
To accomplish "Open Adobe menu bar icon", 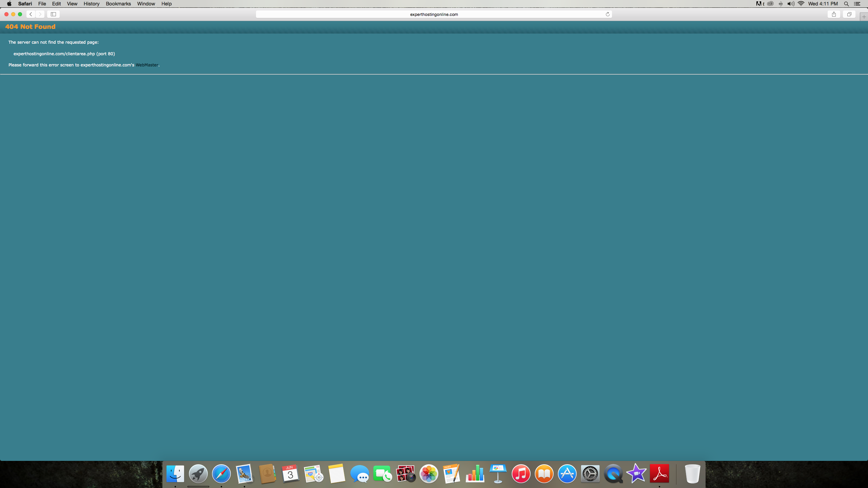I will (760, 4).
